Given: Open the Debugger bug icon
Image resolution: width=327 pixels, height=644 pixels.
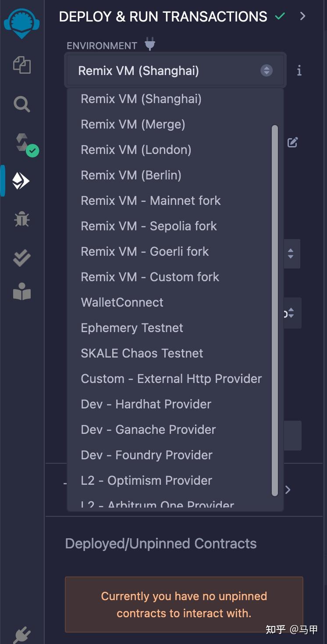Looking at the screenshot, I should click(21, 219).
